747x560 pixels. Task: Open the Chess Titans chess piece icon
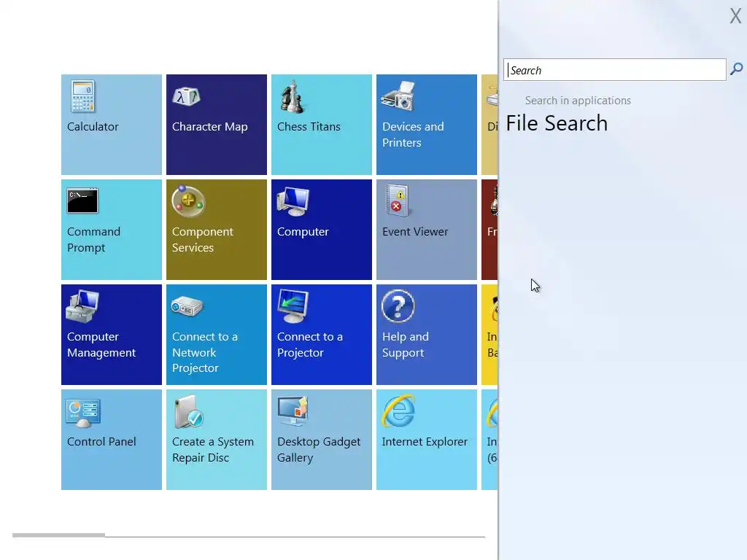click(292, 97)
